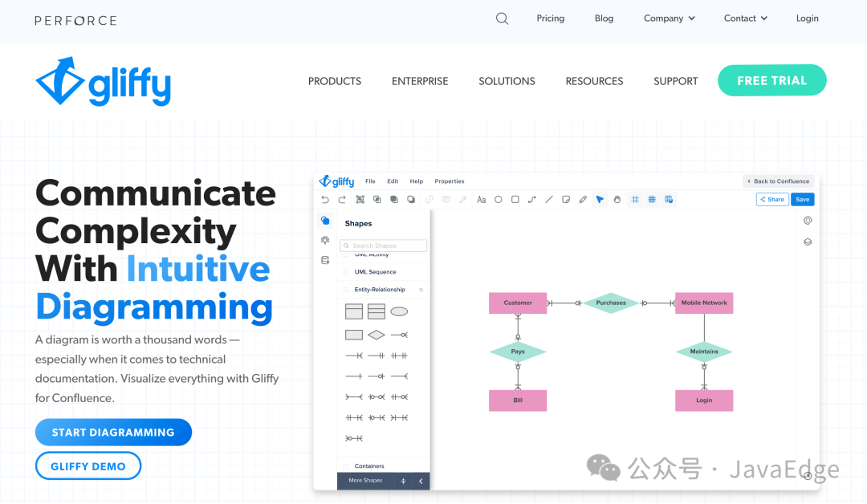The height and width of the screenshot is (504, 867).
Task: Click Back to Confluence button
Action: (779, 181)
